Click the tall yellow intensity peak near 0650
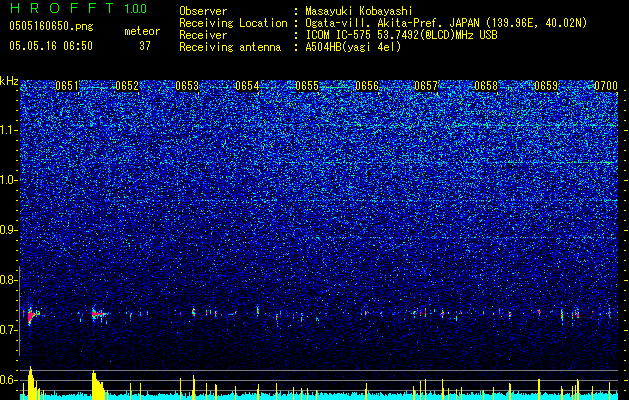The width and height of the screenshot is (629, 400). point(32,381)
